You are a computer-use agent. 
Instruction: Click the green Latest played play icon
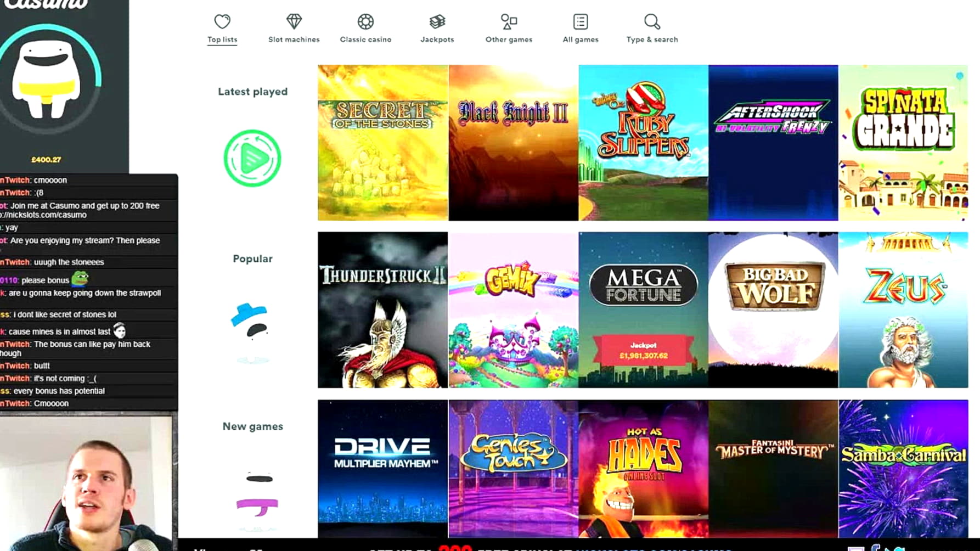point(252,158)
